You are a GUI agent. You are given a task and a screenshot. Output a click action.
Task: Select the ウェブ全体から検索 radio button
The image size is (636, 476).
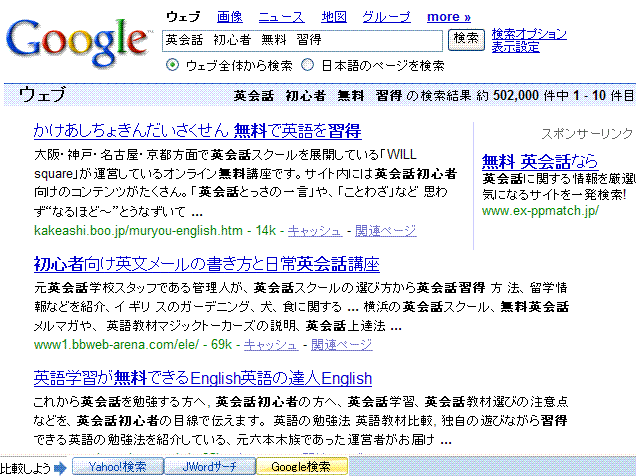(x=172, y=65)
